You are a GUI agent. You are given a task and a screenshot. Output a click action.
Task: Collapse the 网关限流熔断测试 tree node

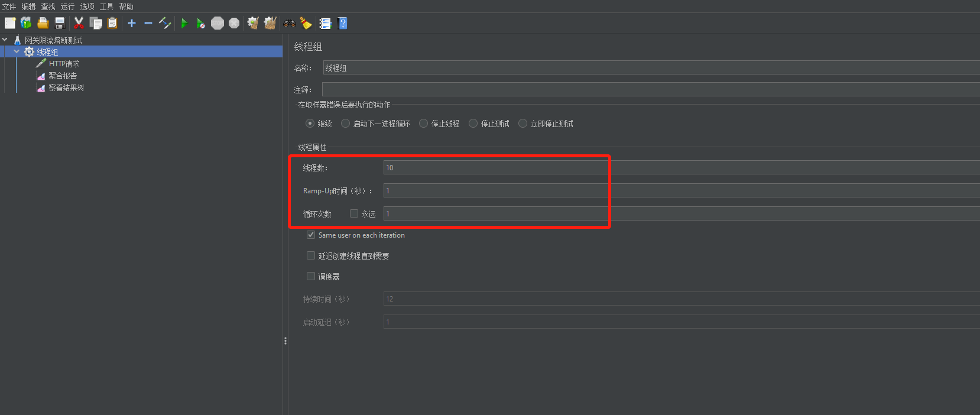(x=5, y=40)
